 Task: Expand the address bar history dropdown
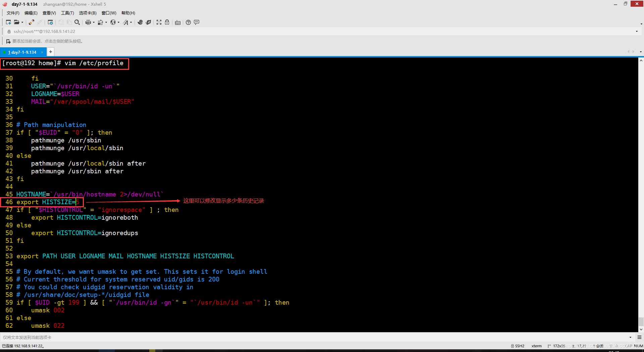pyautogui.click(x=637, y=31)
